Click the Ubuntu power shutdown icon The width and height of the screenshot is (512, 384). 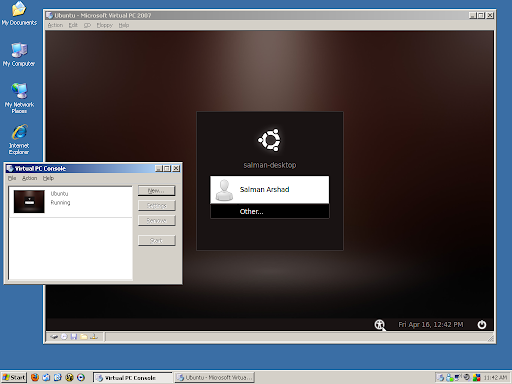pos(482,324)
